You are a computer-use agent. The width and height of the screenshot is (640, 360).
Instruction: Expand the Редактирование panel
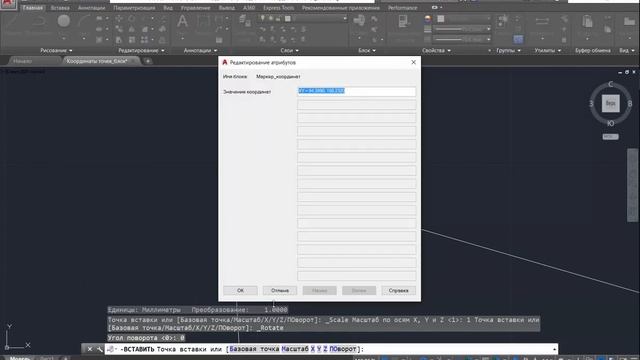coord(141,50)
